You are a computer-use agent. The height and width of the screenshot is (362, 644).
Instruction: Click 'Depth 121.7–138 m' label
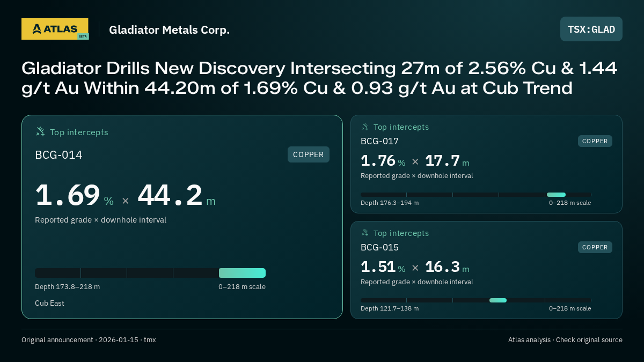(x=390, y=308)
